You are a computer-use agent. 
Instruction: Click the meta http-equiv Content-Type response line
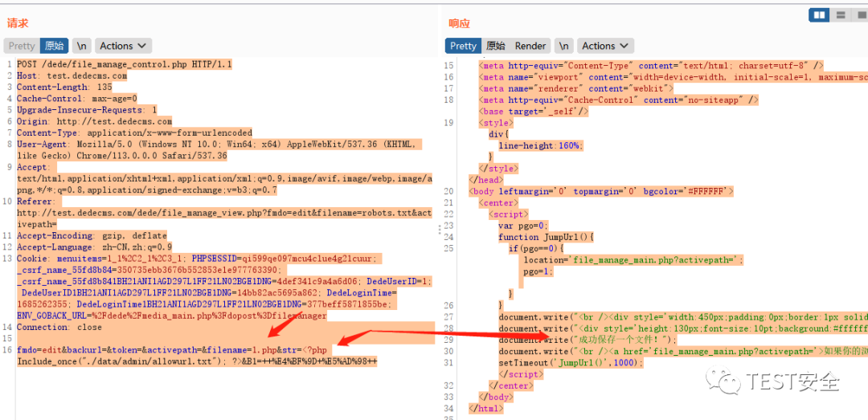click(651, 65)
